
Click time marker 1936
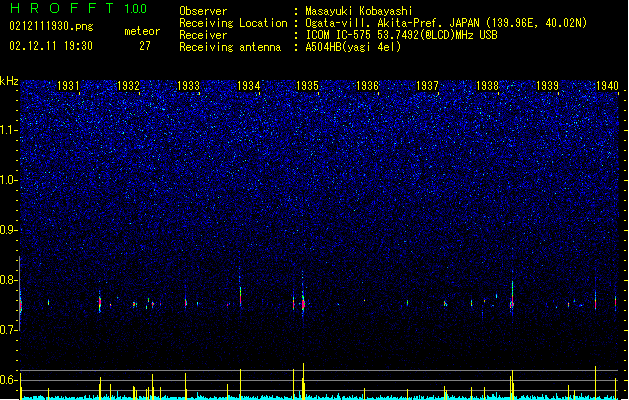point(367,85)
